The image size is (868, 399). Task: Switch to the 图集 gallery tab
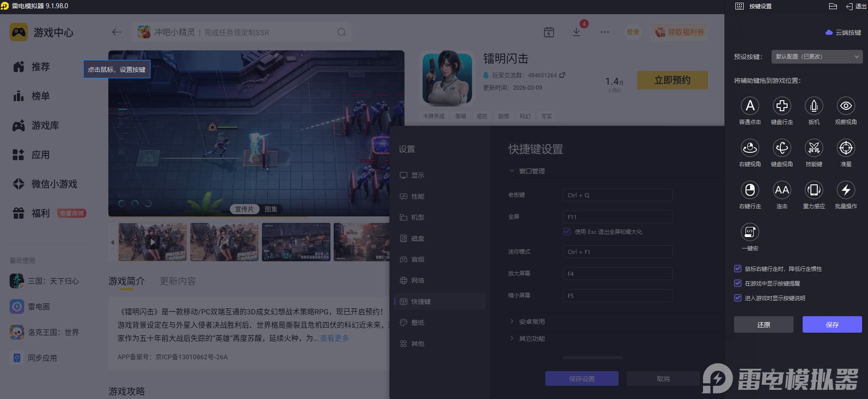(x=271, y=209)
